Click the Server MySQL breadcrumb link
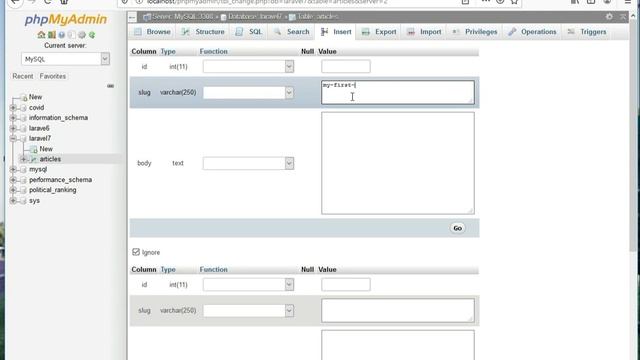 182,17
